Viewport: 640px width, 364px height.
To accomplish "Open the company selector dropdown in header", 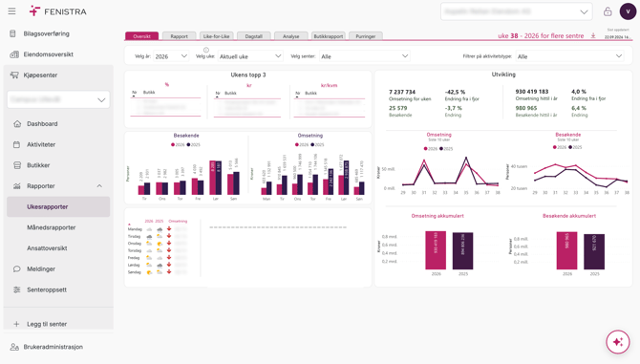I will click(x=517, y=11).
